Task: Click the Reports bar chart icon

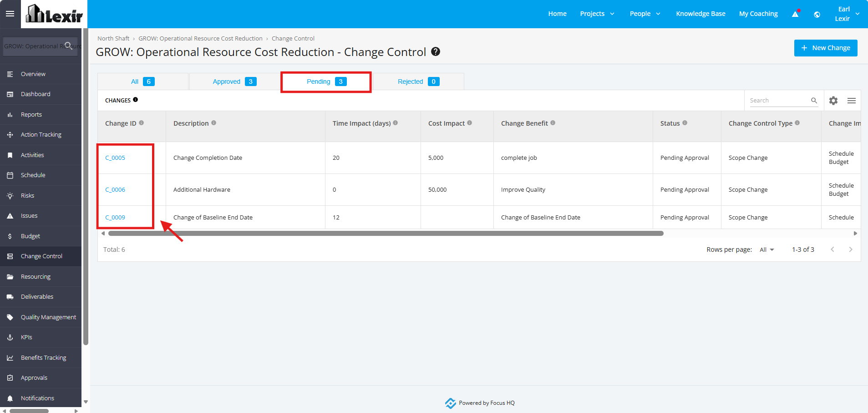Action: tap(10, 115)
